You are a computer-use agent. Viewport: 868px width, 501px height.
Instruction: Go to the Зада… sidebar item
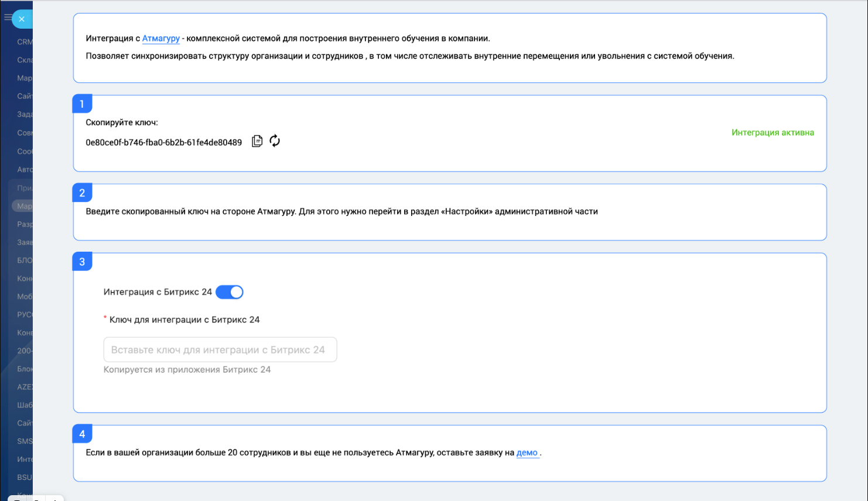pyautogui.click(x=25, y=115)
